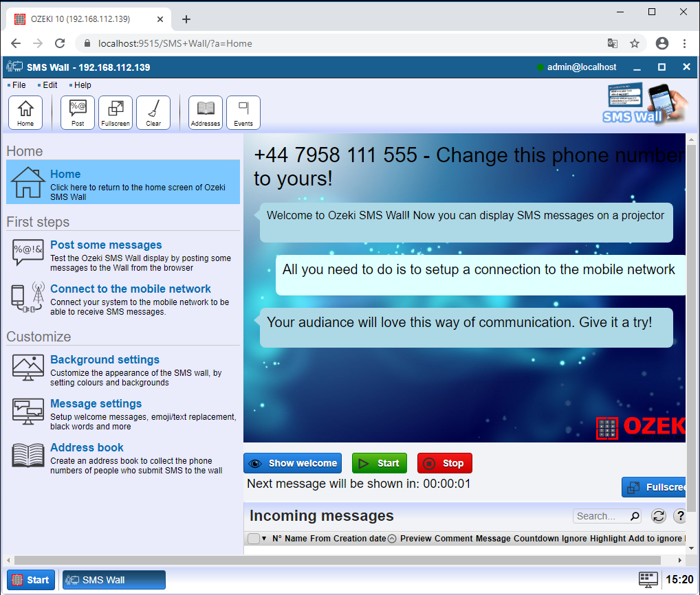Open the Chrome three-dot menu
The width and height of the screenshot is (700, 595).
684,43
